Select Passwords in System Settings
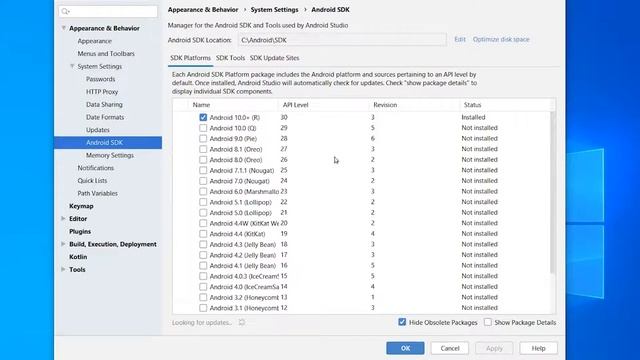 [x=100, y=79]
